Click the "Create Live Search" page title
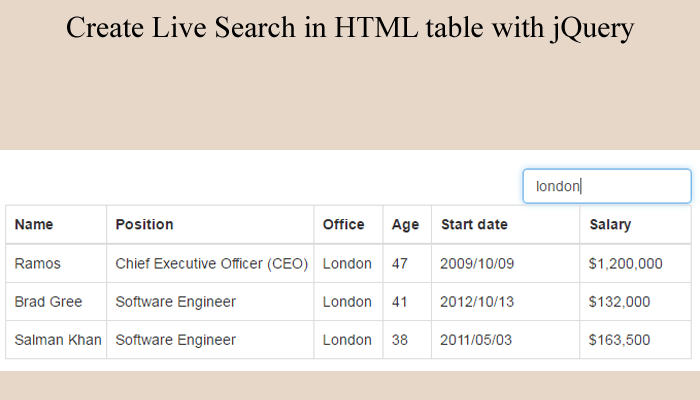700x400 pixels. (x=350, y=28)
